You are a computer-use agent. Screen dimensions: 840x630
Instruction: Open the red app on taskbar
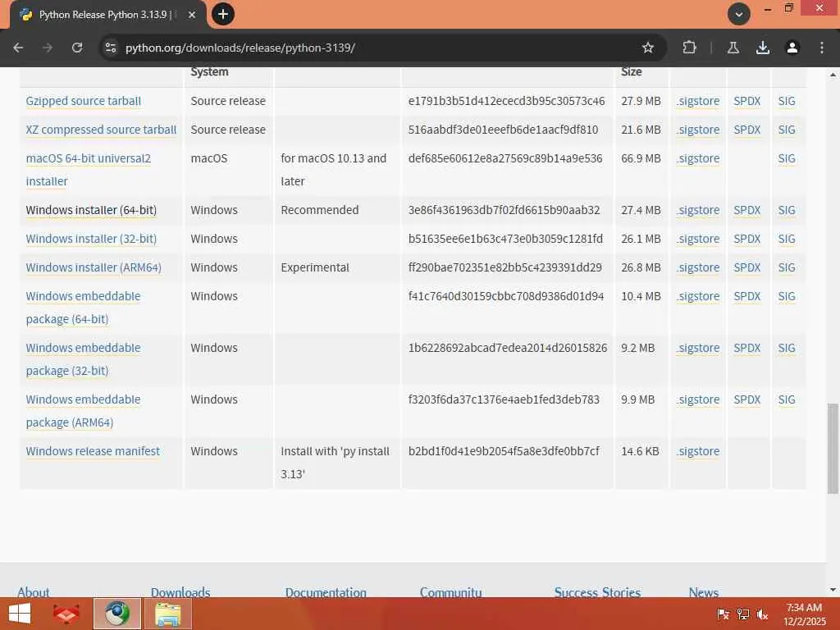coord(66,614)
